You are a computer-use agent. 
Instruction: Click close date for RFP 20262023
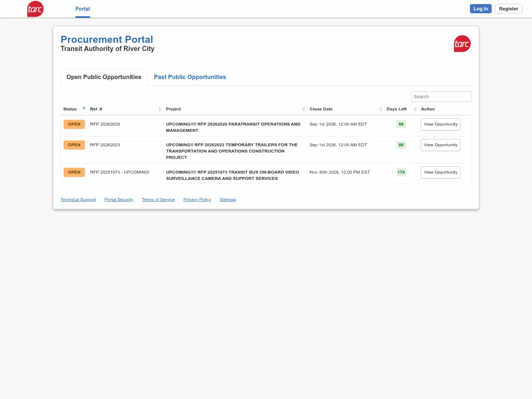[x=338, y=145]
